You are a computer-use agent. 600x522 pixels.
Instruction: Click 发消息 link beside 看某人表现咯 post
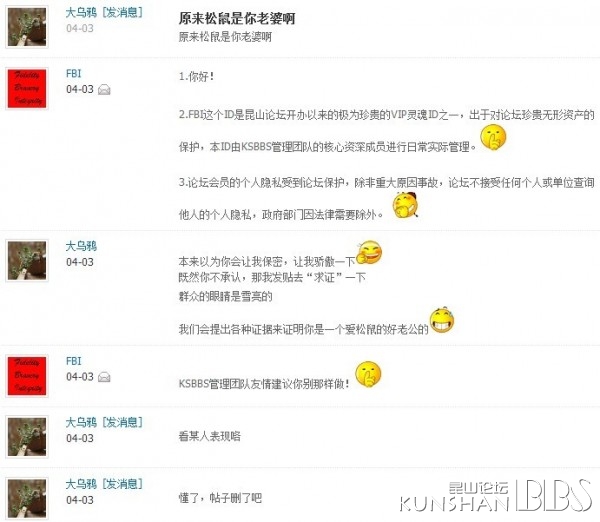pyautogui.click(x=122, y=422)
